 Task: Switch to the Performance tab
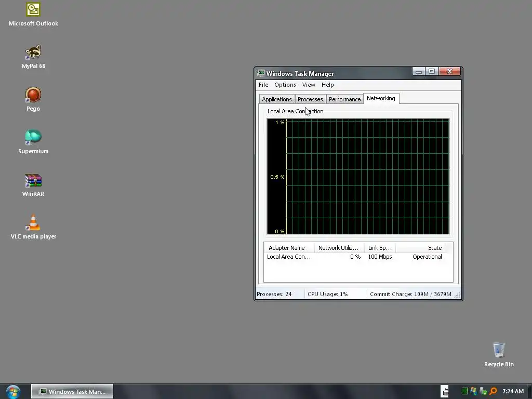point(345,99)
